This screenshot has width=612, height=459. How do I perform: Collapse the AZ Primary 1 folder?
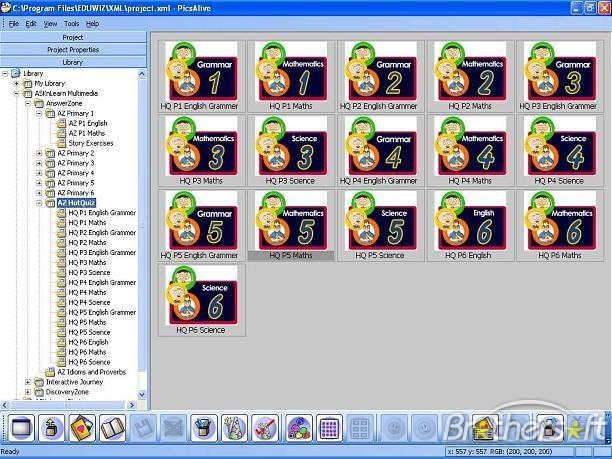[39, 114]
